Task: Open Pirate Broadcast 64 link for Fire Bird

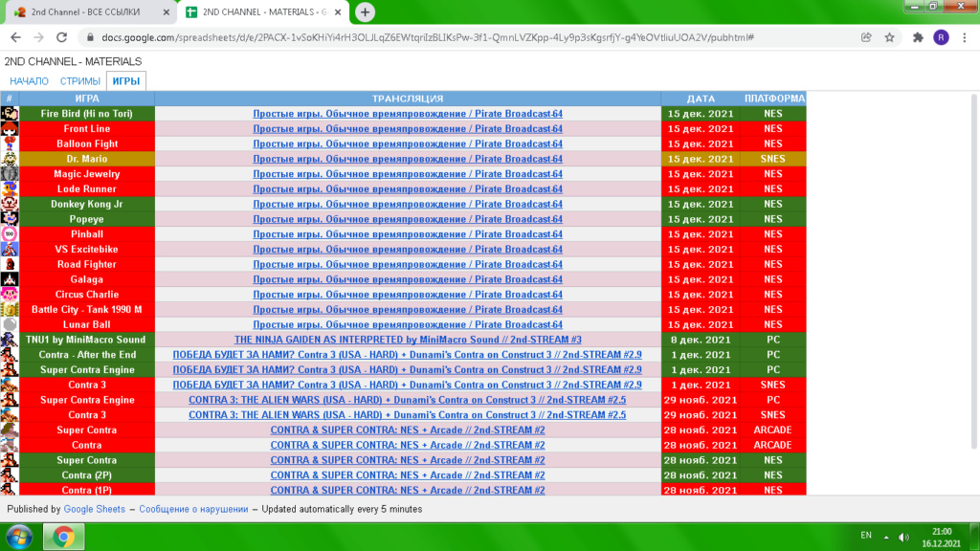Action: (408, 114)
